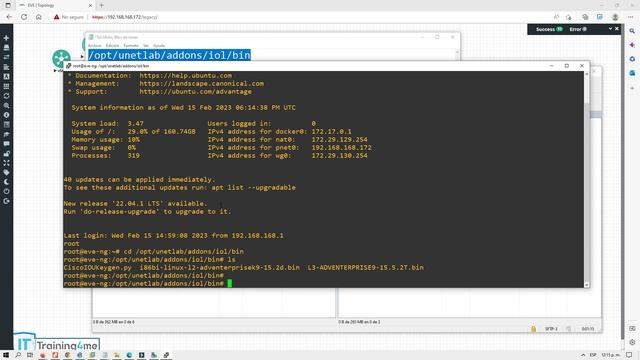Viewport: 640px width, 360px height.
Task: Open a new browser tab
Action: coord(102,5)
